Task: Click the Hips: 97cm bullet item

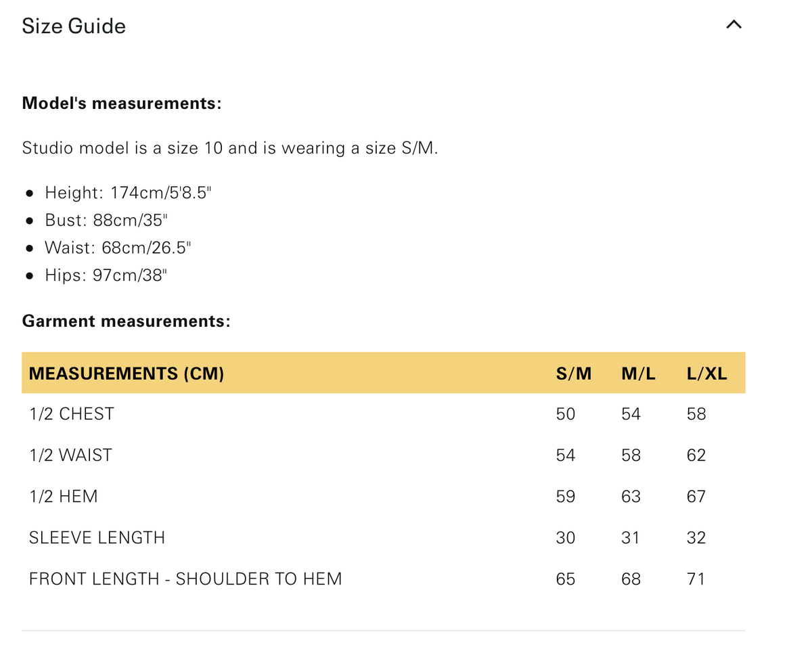Action: (x=106, y=276)
